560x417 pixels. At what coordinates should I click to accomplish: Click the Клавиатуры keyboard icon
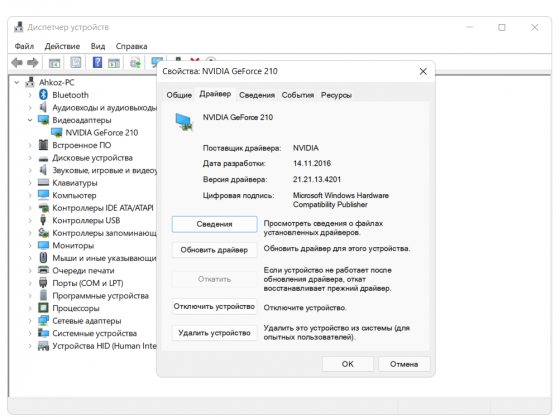(43, 182)
